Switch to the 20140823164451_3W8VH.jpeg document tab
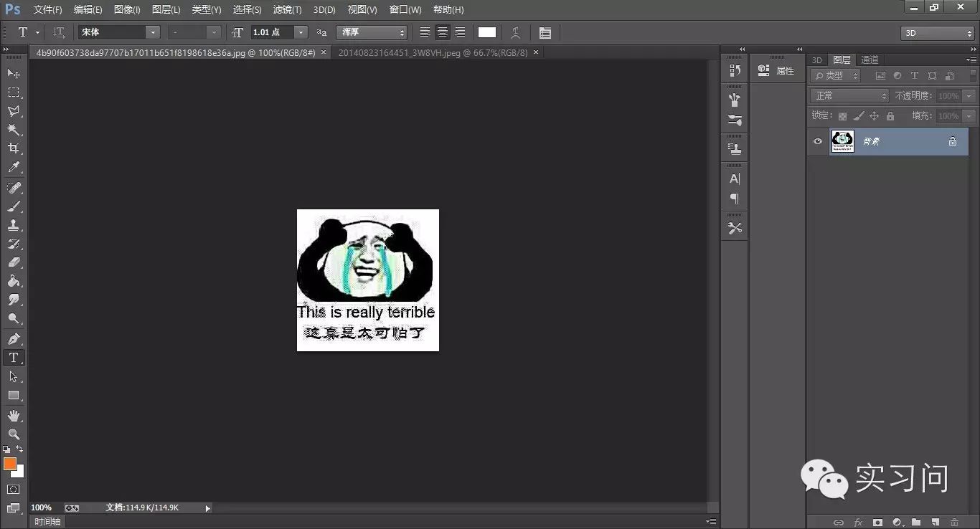980x529 pixels. [x=433, y=52]
